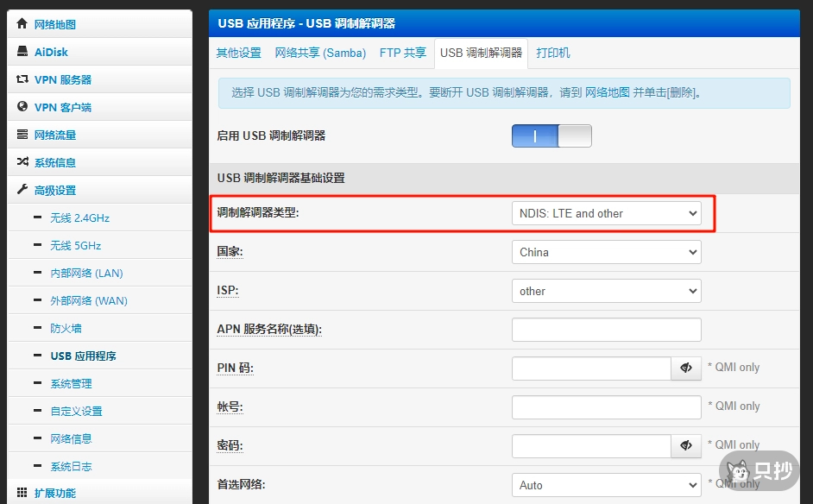Open 扩展功能 via its puzzle icon
813x504 pixels.
point(22,493)
